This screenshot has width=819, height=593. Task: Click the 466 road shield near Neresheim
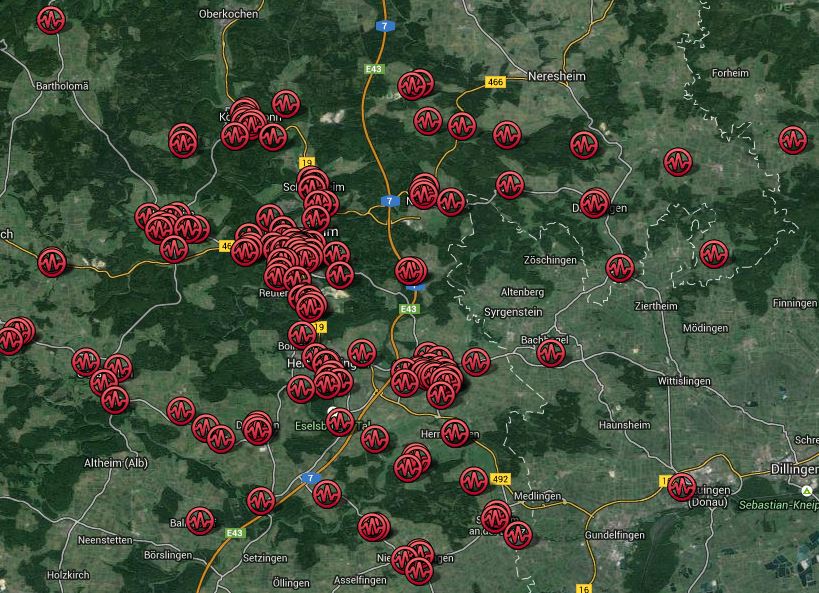(x=495, y=82)
